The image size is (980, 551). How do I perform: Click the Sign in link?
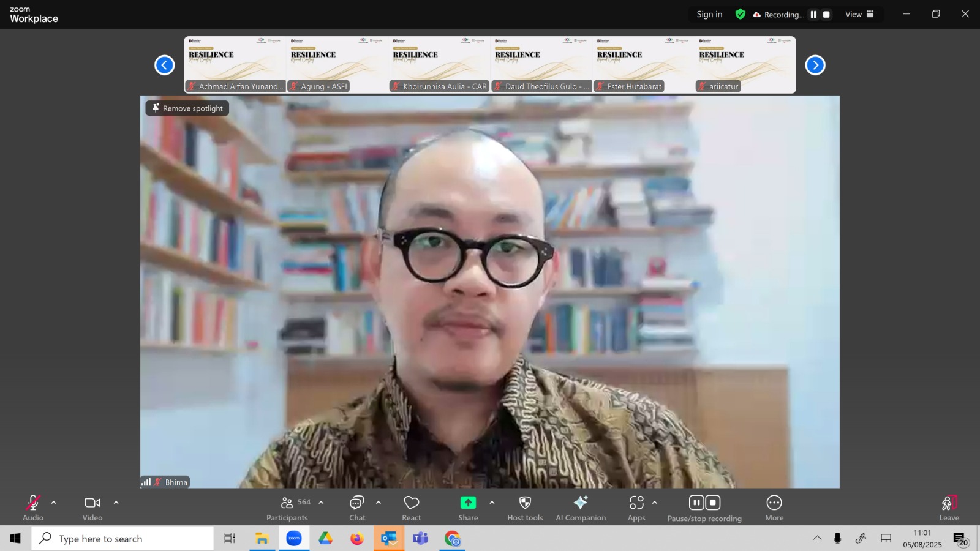click(x=709, y=14)
